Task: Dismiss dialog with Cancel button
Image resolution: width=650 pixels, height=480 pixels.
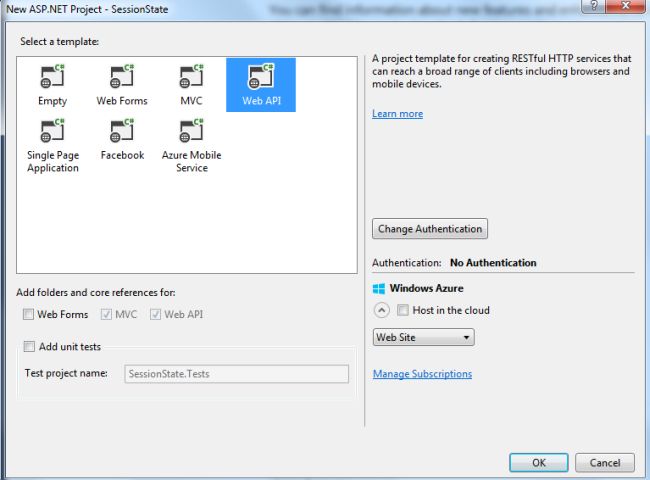Action: pos(605,463)
